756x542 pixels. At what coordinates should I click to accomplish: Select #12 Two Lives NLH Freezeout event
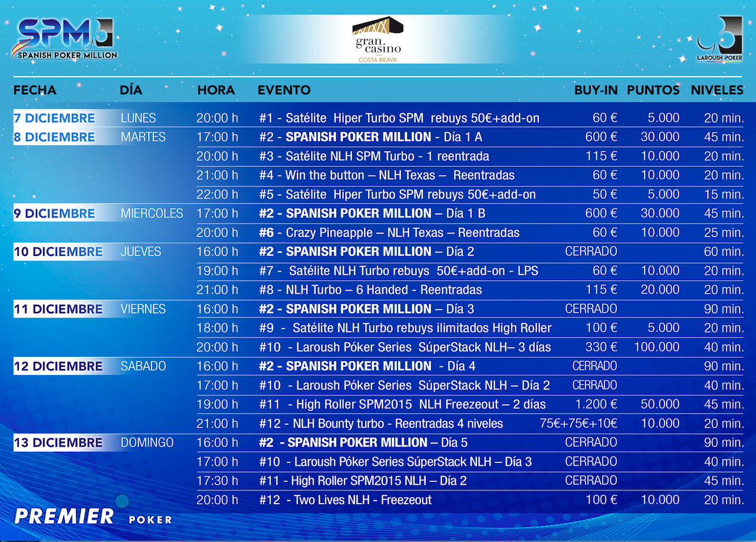tap(345, 500)
